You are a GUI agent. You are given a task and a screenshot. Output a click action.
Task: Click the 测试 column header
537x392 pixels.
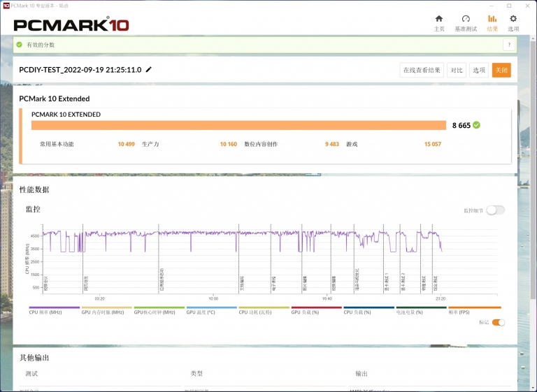tap(31, 374)
